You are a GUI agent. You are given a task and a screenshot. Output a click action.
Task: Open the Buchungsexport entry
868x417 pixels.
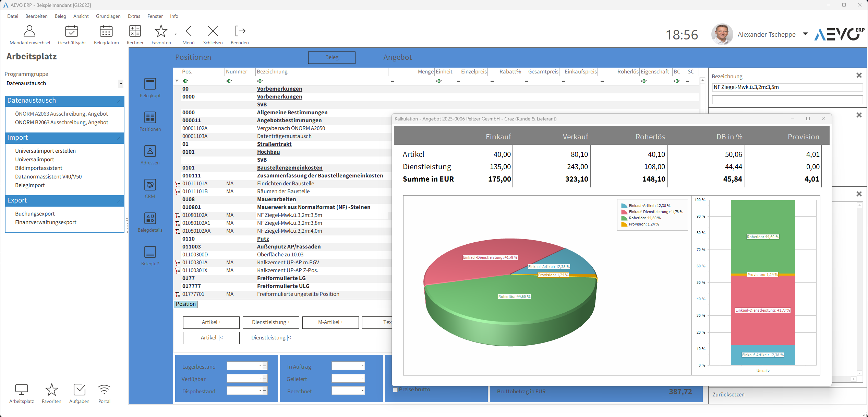(35, 214)
